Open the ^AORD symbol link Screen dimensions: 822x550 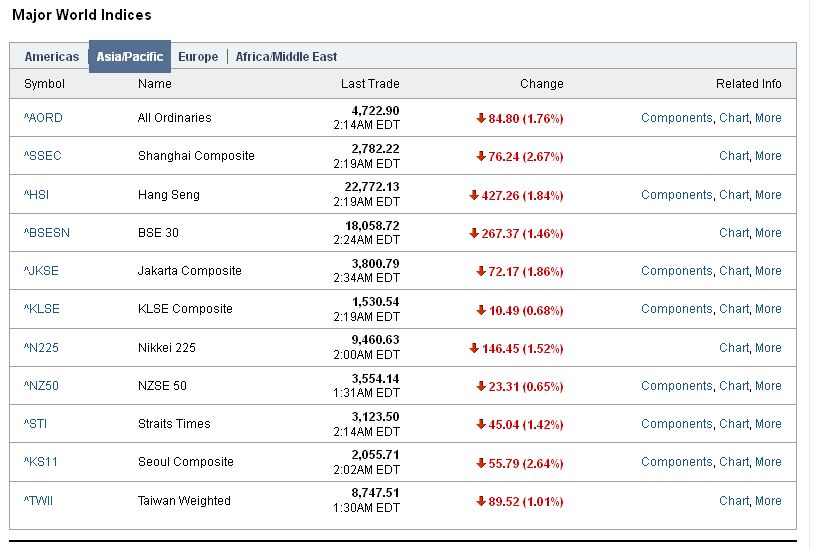point(43,118)
